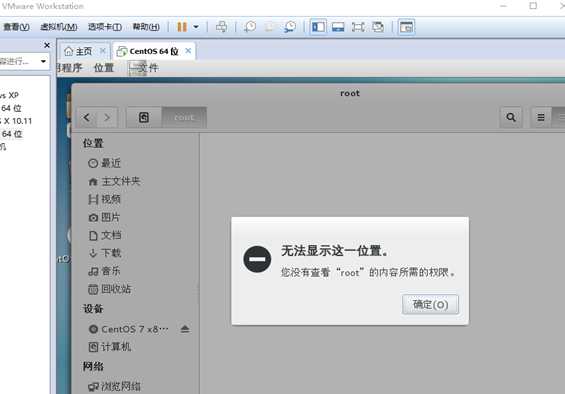Open the file manager search icon

point(511,117)
